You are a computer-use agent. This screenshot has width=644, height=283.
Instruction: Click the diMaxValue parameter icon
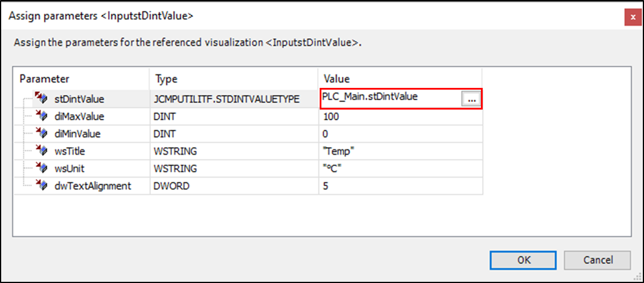(41, 116)
